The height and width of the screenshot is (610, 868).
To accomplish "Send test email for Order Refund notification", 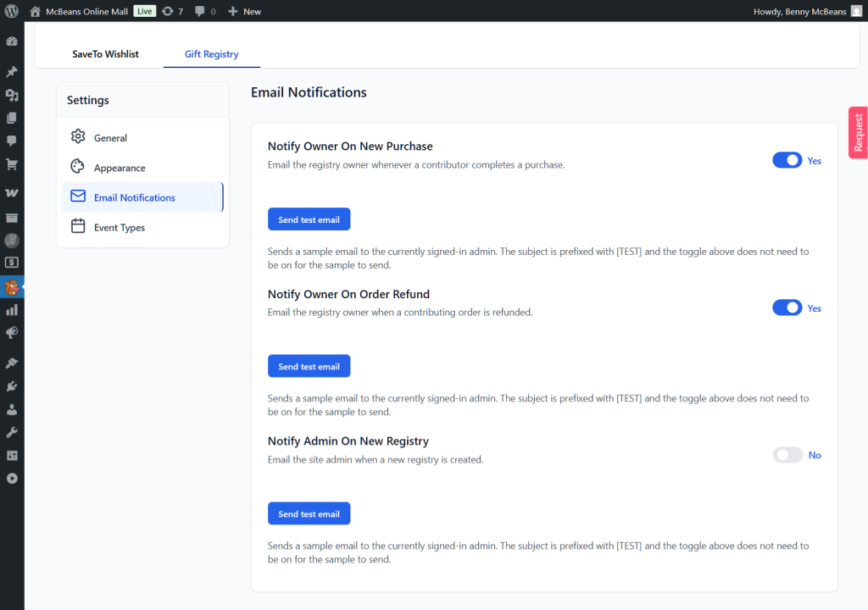I will coord(309,366).
